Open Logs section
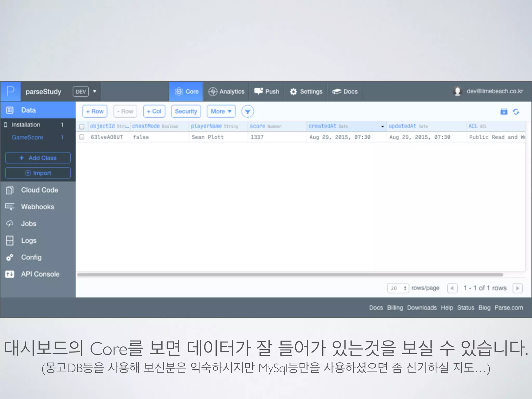532x399 pixels. tap(38, 241)
